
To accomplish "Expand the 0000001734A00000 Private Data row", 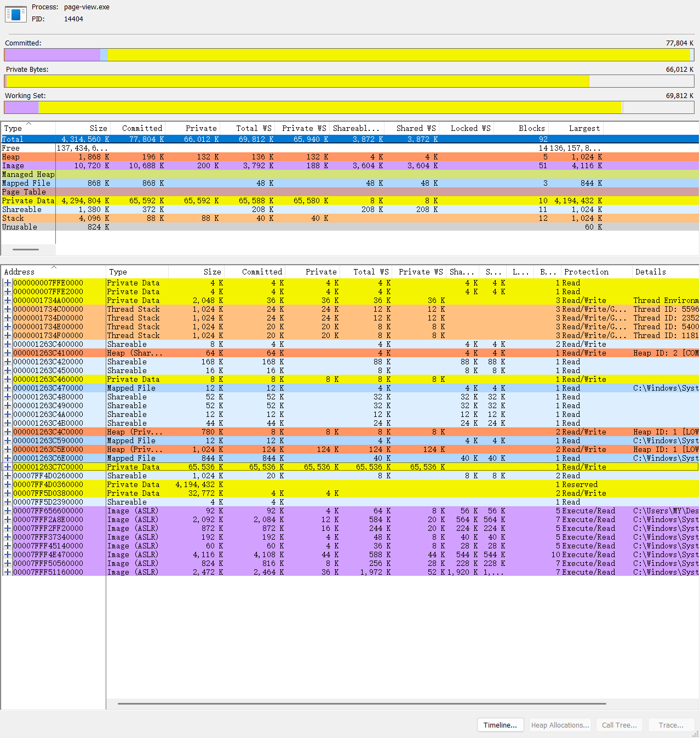I will click(x=8, y=300).
